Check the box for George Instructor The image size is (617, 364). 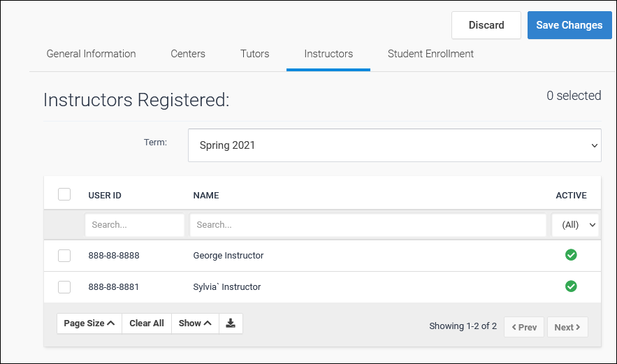click(64, 256)
